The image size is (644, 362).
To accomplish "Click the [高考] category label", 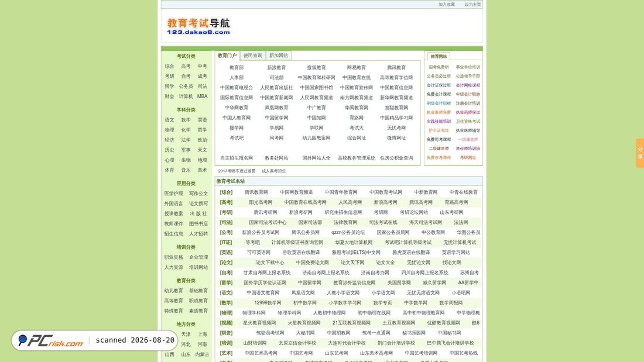I will click(x=226, y=202).
